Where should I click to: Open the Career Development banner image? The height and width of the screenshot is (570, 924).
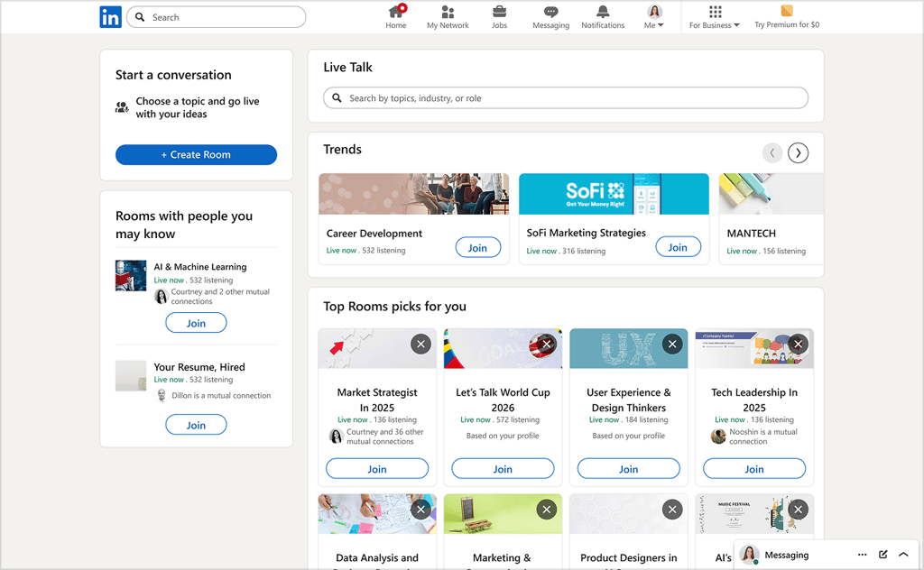point(413,194)
